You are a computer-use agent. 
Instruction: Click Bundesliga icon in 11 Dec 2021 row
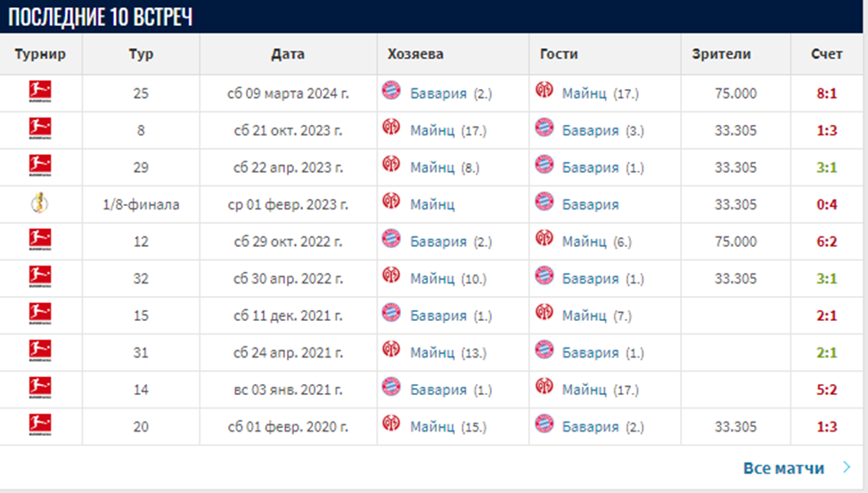click(40, 315)
